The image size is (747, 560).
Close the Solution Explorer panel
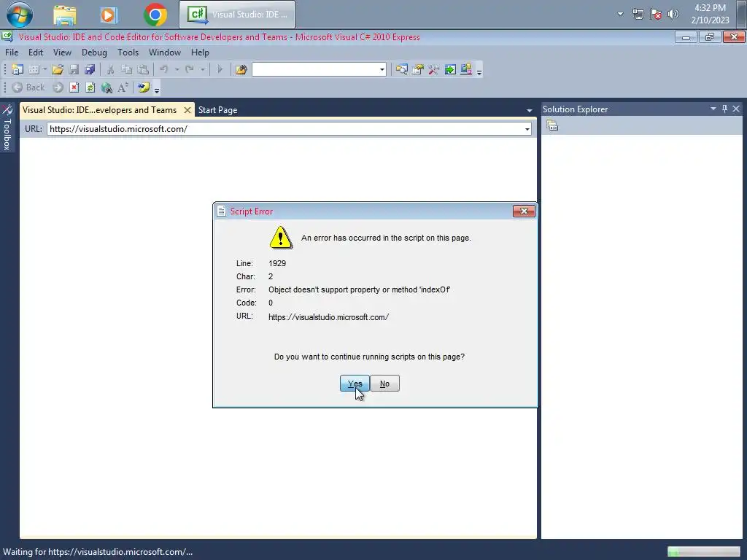tap(736, 109)
